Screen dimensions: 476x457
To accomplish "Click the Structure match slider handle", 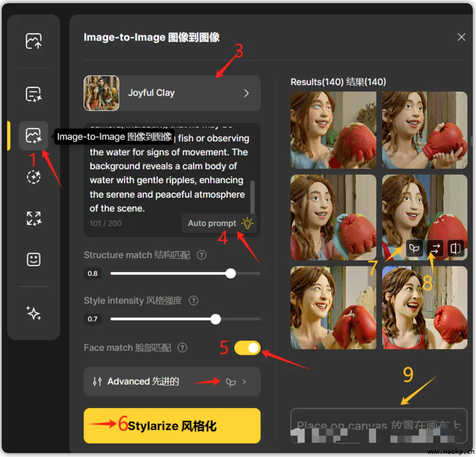I will click(231, 273).
